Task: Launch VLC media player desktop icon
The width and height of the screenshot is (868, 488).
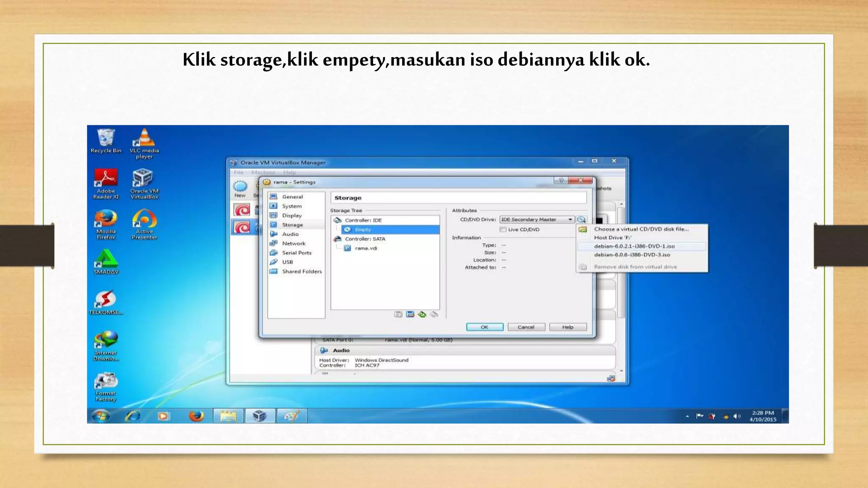Action: coord(144,144)
